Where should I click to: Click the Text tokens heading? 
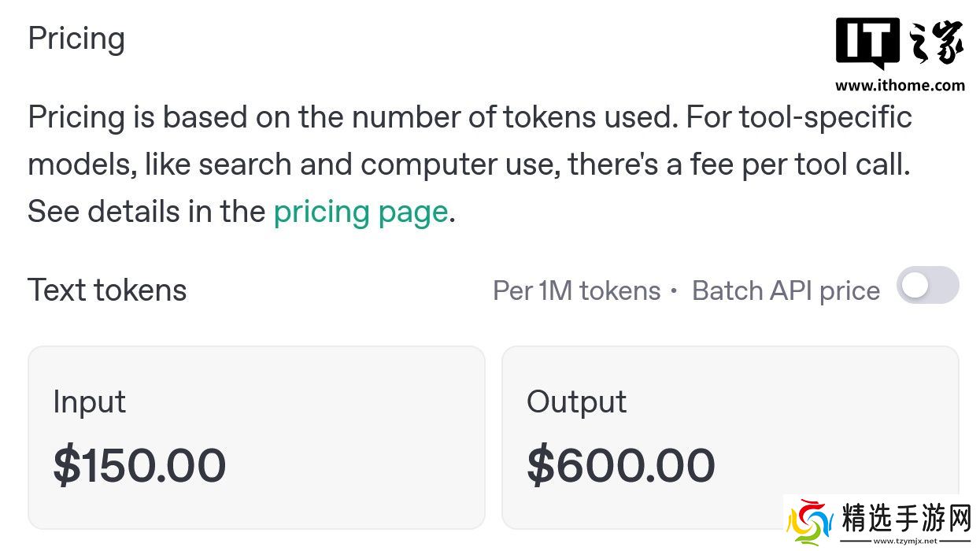[107, 290]
